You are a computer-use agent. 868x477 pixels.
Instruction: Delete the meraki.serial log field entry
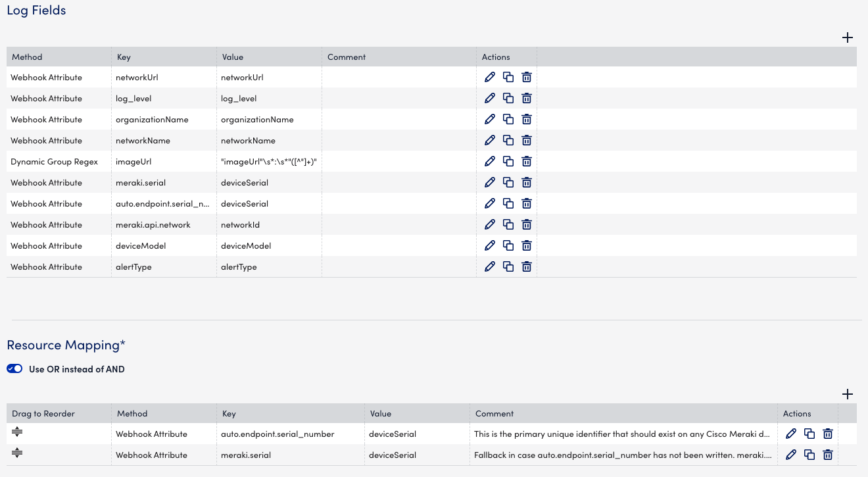527,182
